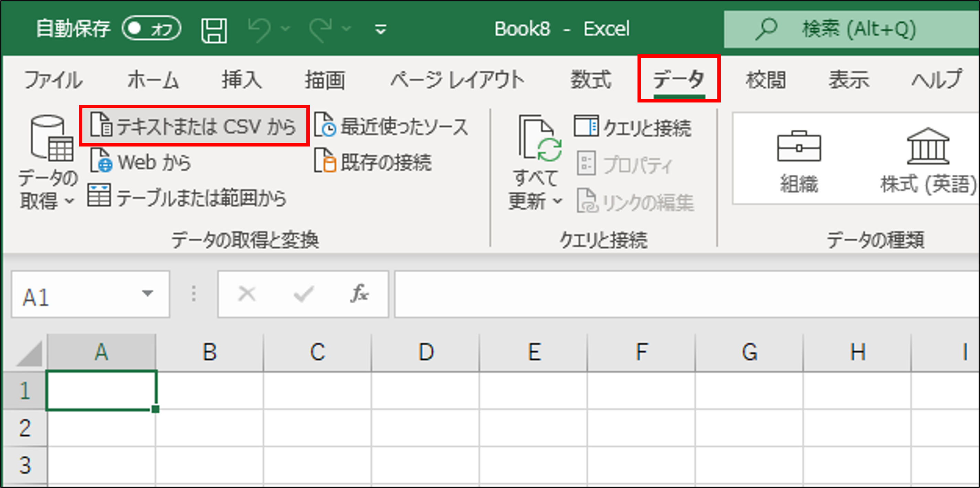
Task: Click From Table or Range (テーブルまたは範囲から)
Action: (187, 197)
